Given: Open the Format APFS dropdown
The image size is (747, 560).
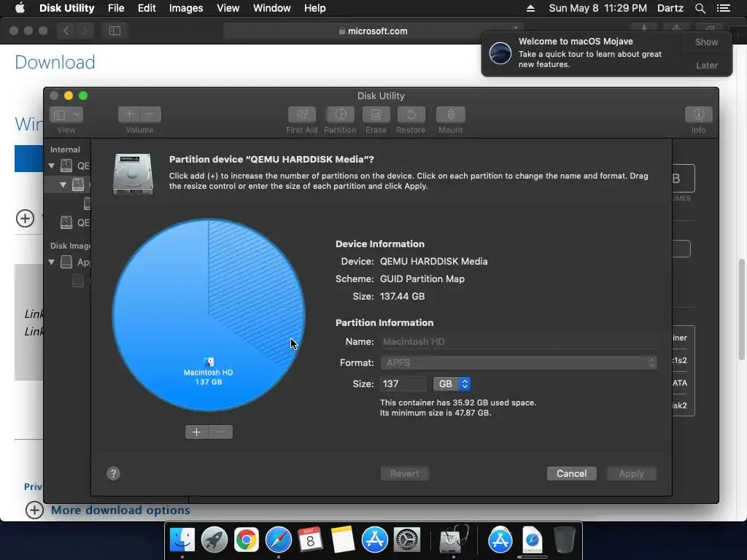Looking at the screenshot, I should pyautogui.click(x=519, y=363).
